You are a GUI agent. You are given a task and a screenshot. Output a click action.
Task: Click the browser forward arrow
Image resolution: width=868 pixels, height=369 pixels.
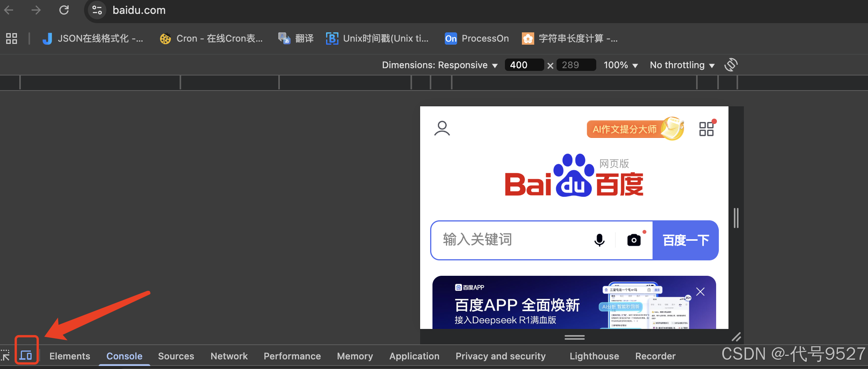click(36, 10)
